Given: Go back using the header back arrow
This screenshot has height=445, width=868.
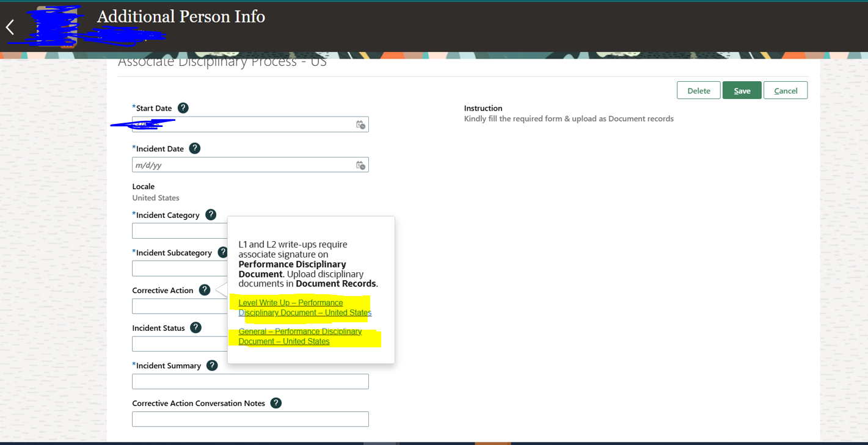Looking at the screenshot, I should coord(9,27).
